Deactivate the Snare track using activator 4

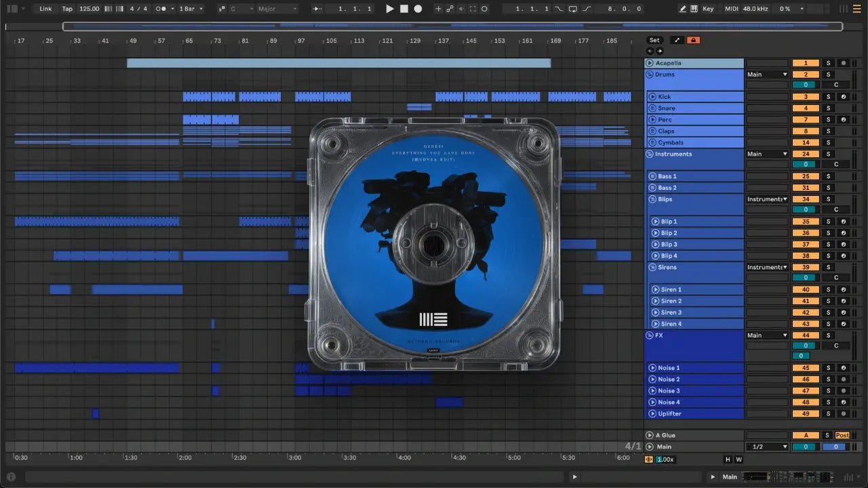click(x=805, y=108)
